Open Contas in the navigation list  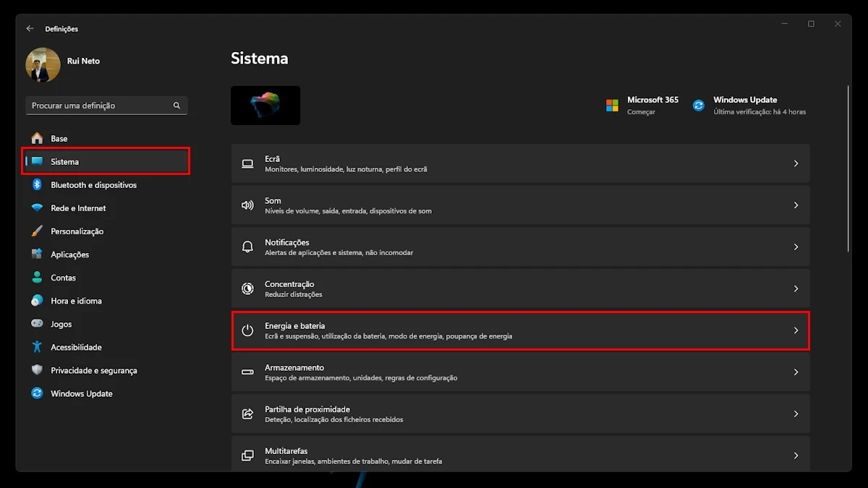pos(63,278)
